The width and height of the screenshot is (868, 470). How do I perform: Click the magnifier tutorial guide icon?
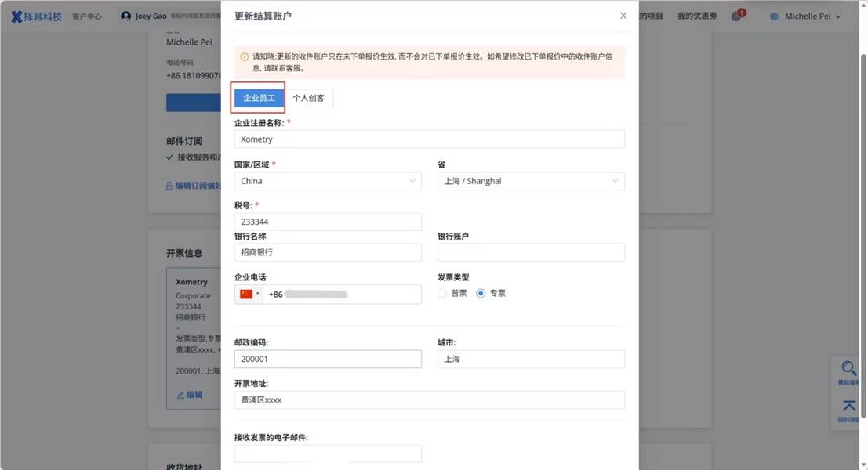[849, 370]
